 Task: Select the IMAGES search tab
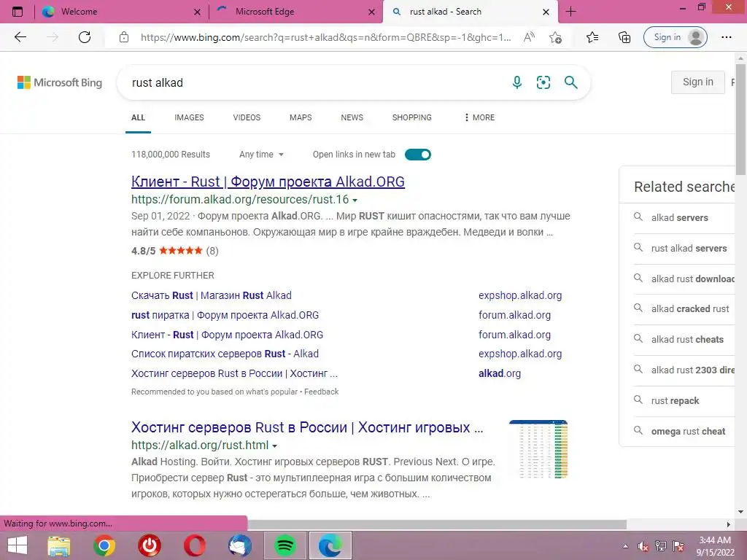[189, 117]
